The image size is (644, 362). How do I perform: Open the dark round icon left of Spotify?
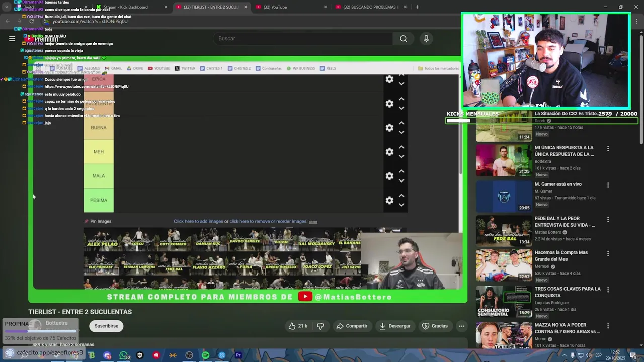point(189,355)
